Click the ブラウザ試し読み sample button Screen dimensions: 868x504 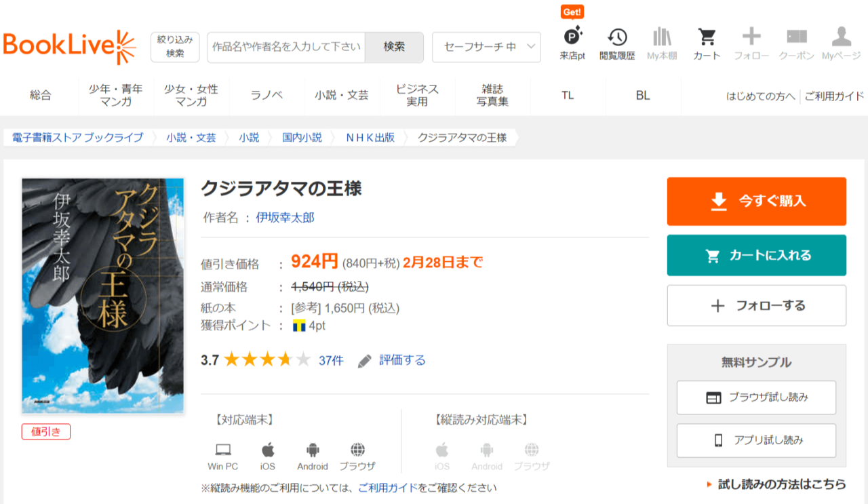pos(756,398)
